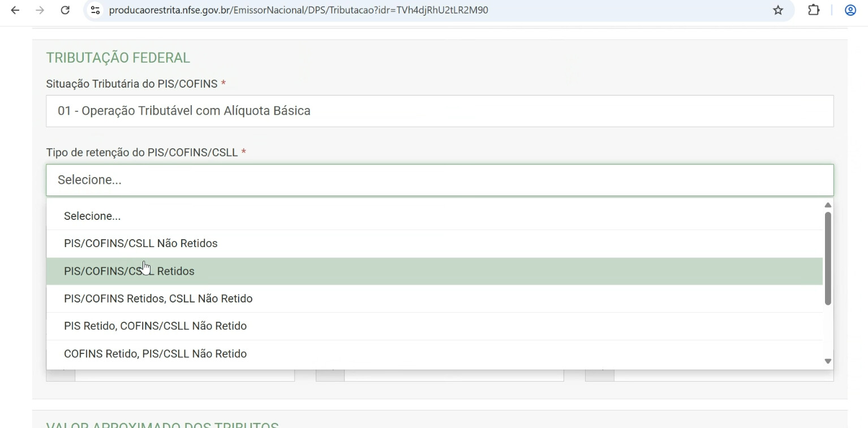Viewport: 868px width, 428px height.
Task: Collapse Tipo de retenção PIS/COFINS/CSLL dropdown
Action: click(439, 180)
